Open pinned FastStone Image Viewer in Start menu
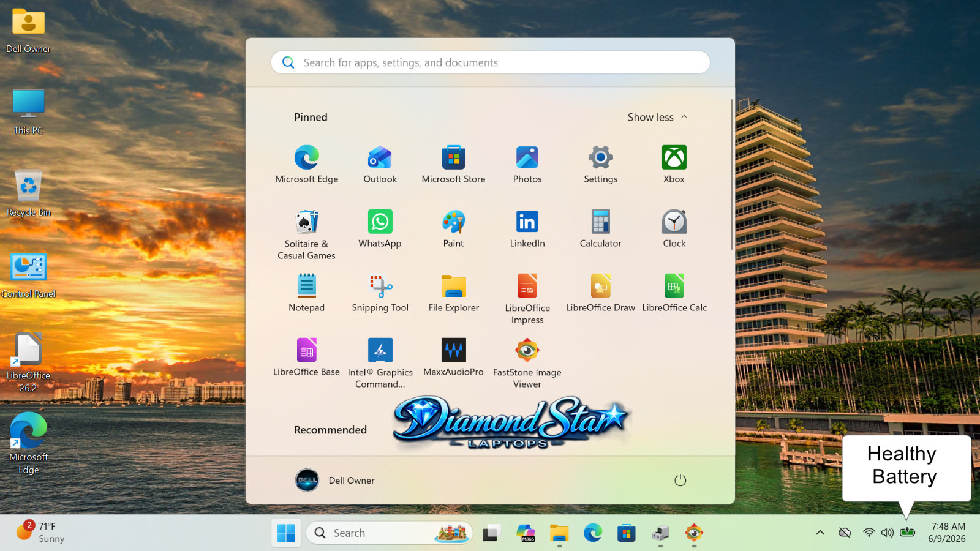 point(527,363)
